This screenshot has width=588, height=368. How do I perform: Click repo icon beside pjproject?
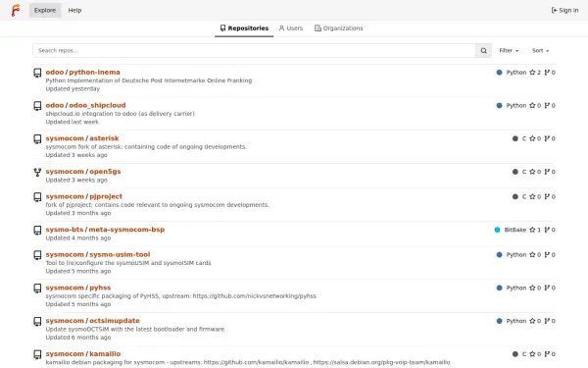coord(37,197)
